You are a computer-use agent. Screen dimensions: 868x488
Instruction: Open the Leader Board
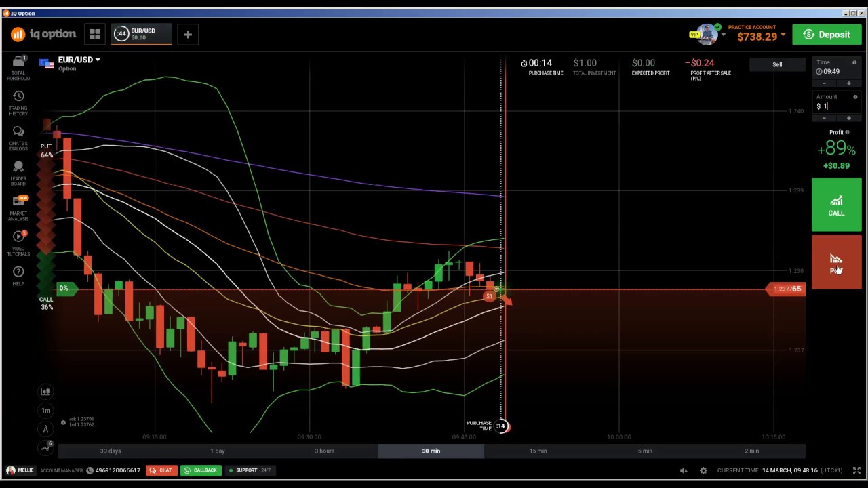point(18,173)
